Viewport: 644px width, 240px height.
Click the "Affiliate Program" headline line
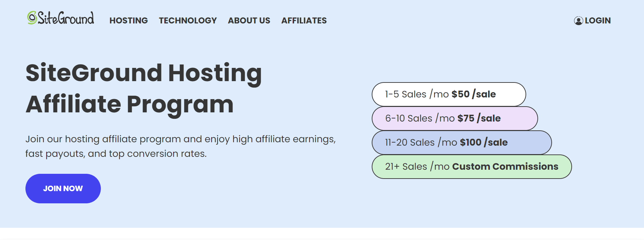pos(130,104)
